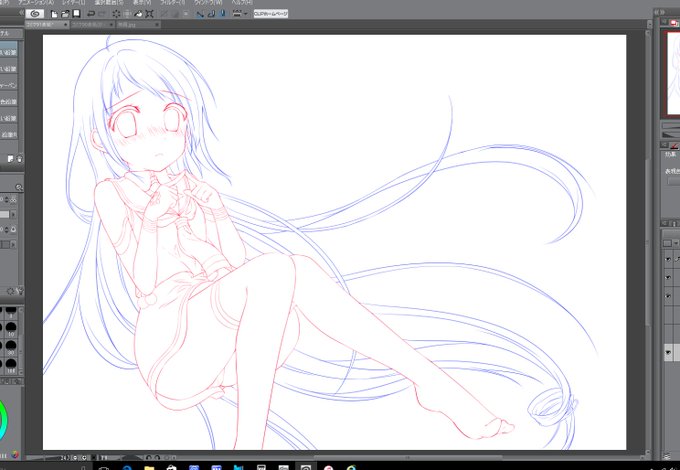Select the Fill bucket toolbar icon
The image size is (680, 470).
(138, 14)
